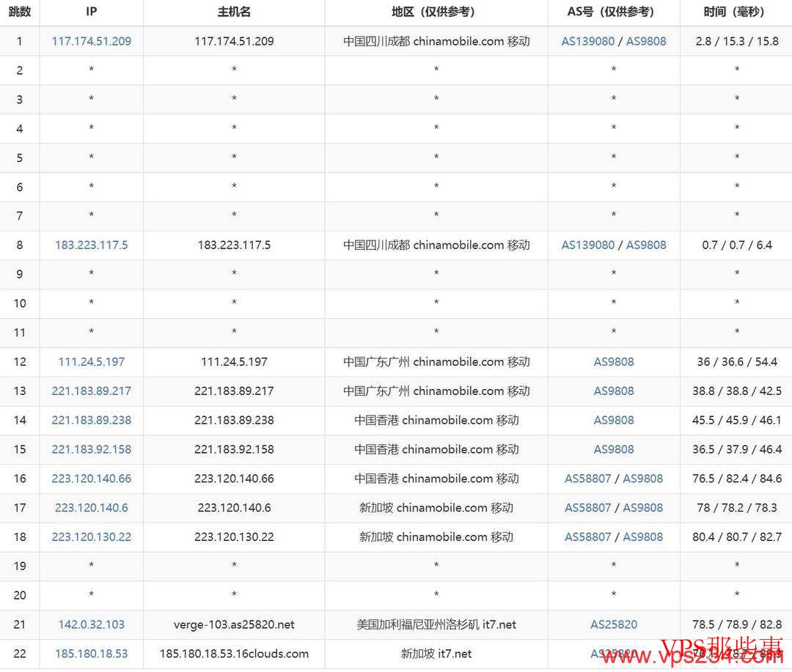The image size is (792, 672).
Task: Follow the AS9808 link in the hop 14 row
Action: pos(614,421)
